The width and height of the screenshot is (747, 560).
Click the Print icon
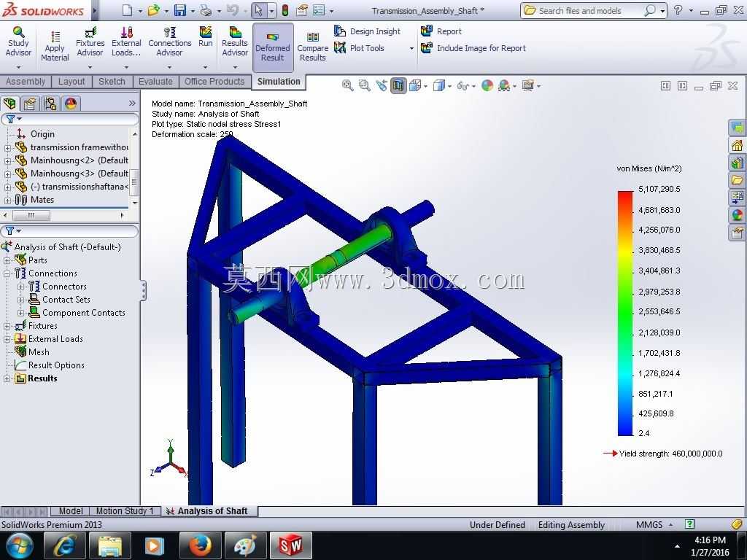point(206,10)
